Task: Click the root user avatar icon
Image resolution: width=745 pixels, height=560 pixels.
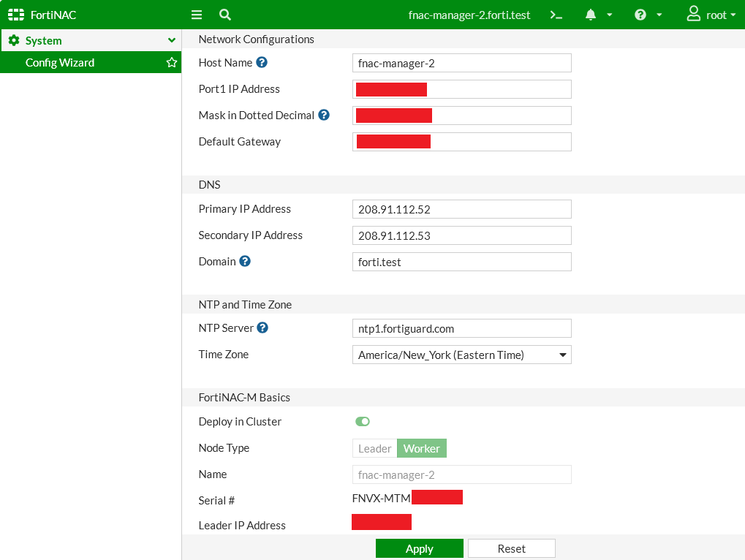Action: coord(694,14)
